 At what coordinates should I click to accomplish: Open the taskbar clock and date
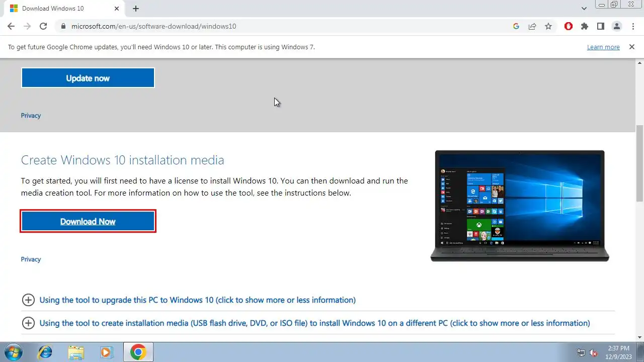[x=618, y=352]
